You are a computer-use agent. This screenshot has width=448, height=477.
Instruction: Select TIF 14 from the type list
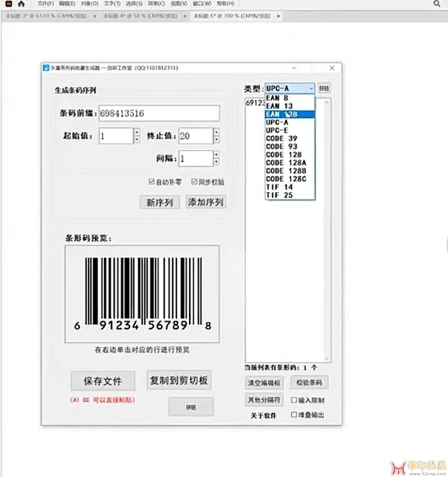pos(290,187)
